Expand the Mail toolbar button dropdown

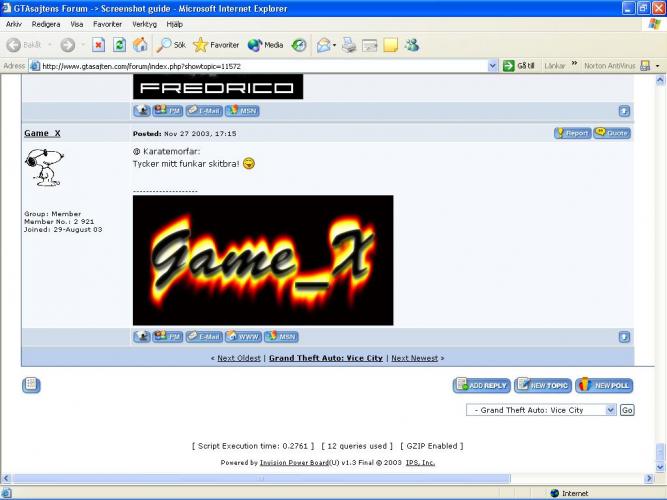click(334, 45)
